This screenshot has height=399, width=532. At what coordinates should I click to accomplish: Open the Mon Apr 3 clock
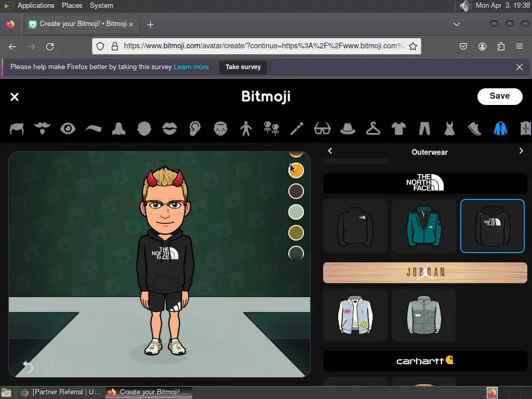point(502,5)
